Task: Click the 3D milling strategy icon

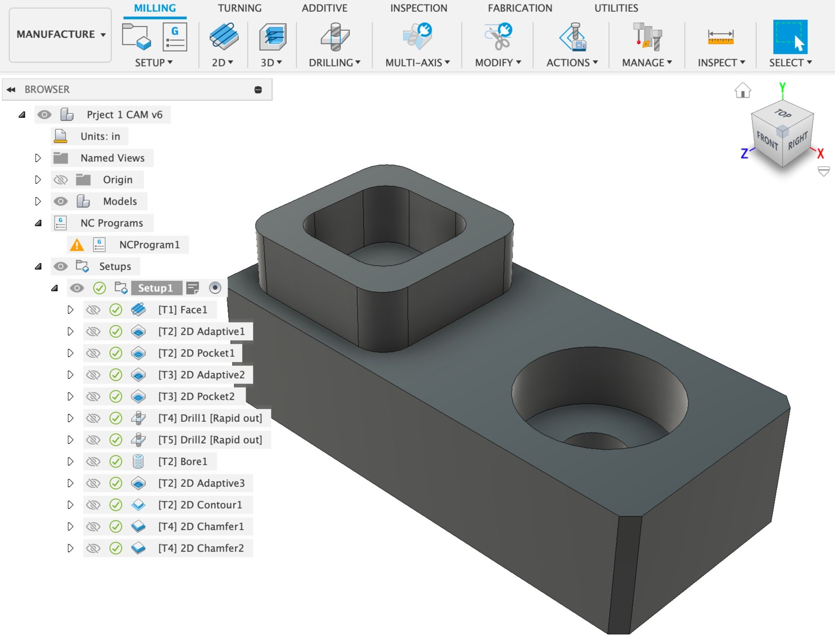Action: point(273,36)
